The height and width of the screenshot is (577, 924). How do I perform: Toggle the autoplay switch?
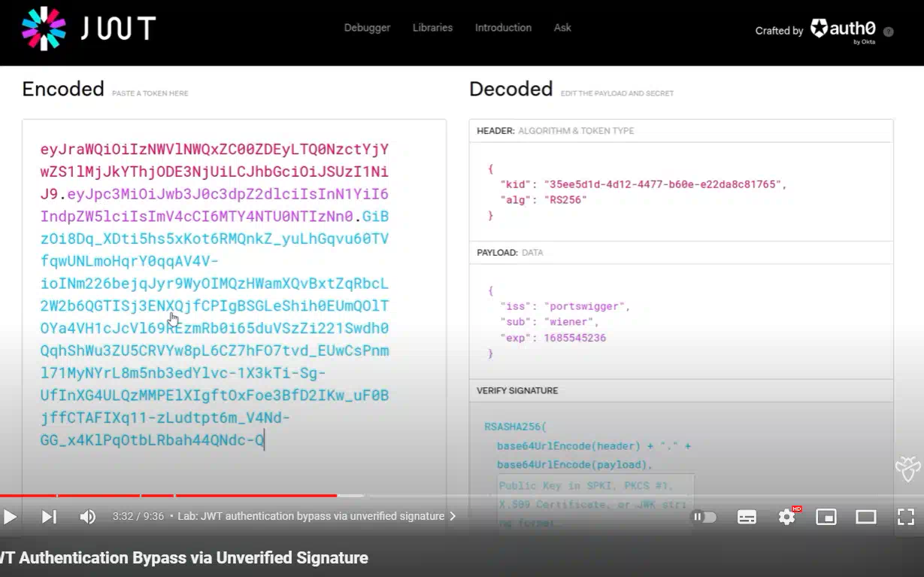point(704,517)
